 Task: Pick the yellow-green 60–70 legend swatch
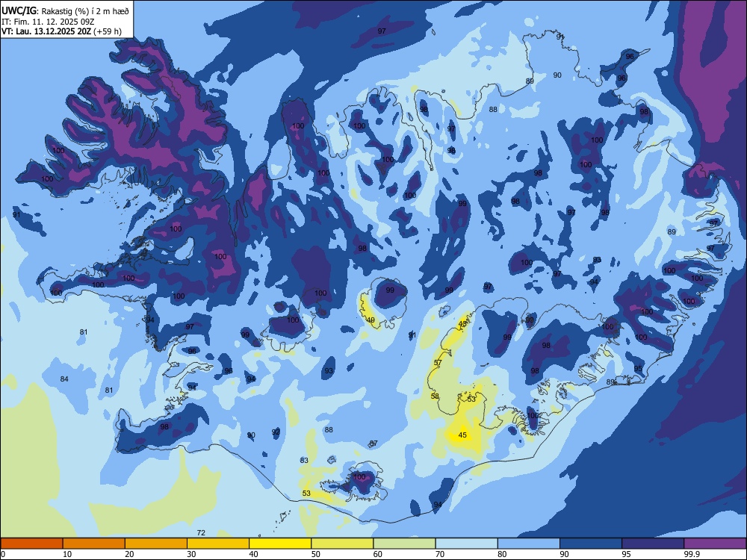404,544
